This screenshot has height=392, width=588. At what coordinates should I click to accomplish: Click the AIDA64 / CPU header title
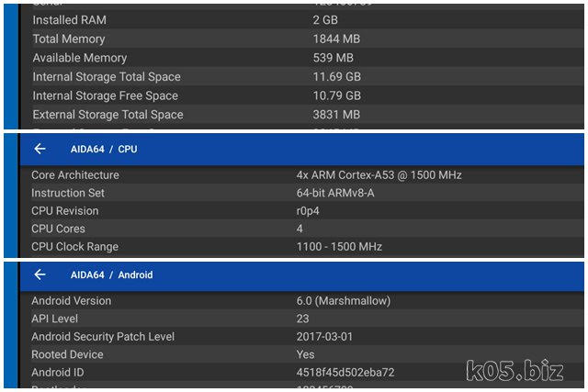(x=104, y=149)
